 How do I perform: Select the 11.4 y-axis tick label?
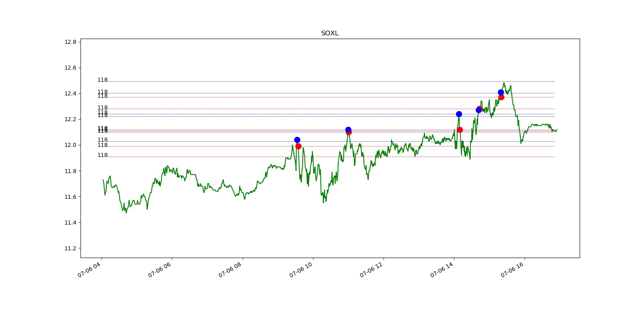coord(70,223)
